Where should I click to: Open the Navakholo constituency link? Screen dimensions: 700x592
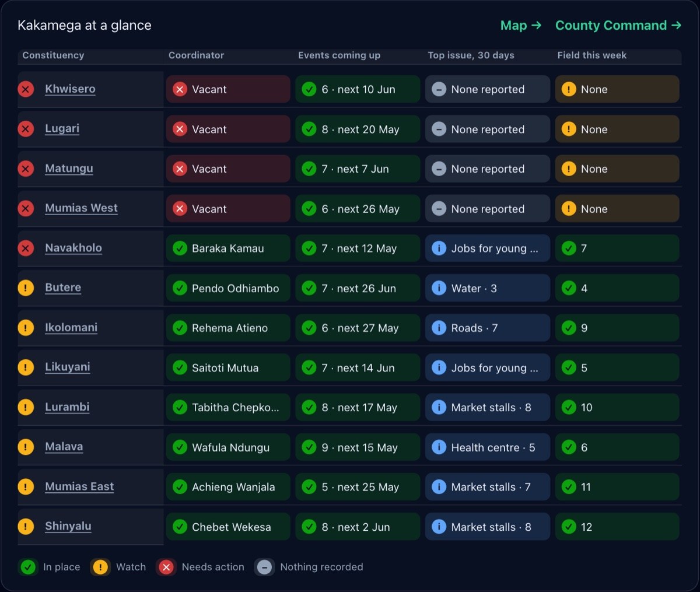(x=73, y=248)
